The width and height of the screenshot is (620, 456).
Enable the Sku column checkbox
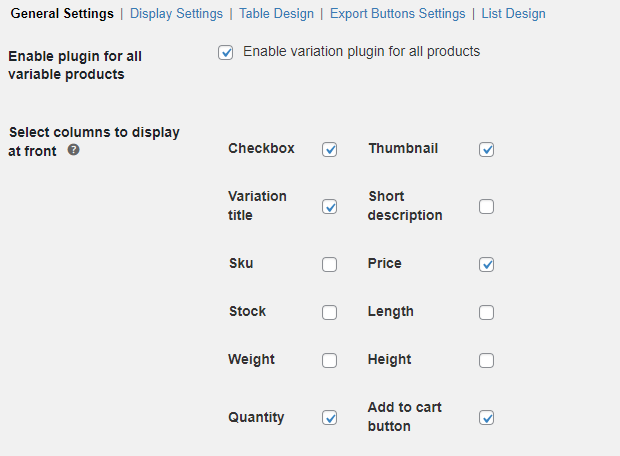point(329,264)
